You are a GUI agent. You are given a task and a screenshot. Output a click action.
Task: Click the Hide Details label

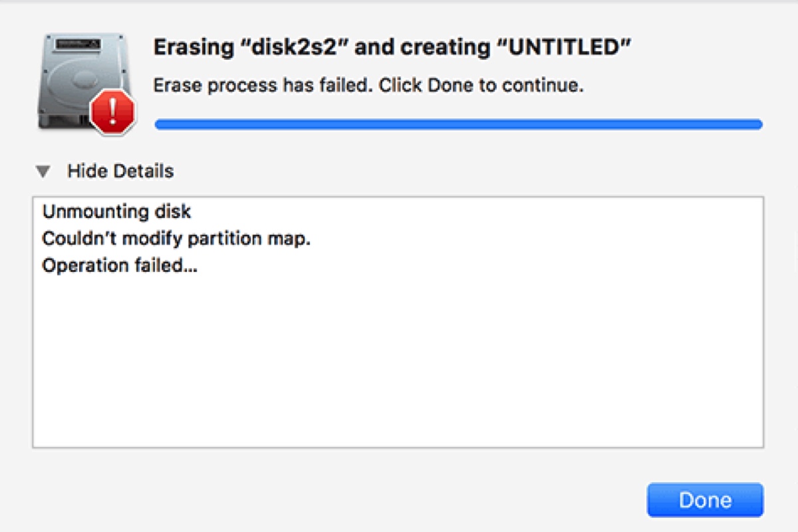pos(119,171)
